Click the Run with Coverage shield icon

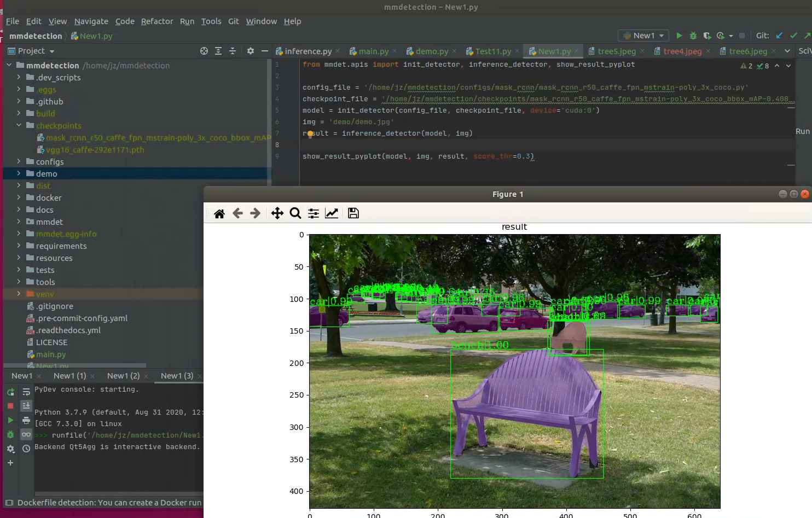pos(707,36)
